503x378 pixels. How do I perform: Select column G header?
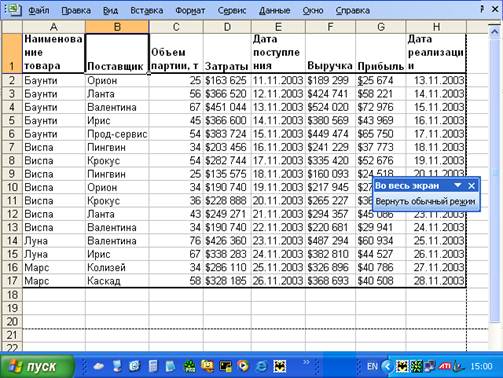pyautogui.click(x=381, y=27)
